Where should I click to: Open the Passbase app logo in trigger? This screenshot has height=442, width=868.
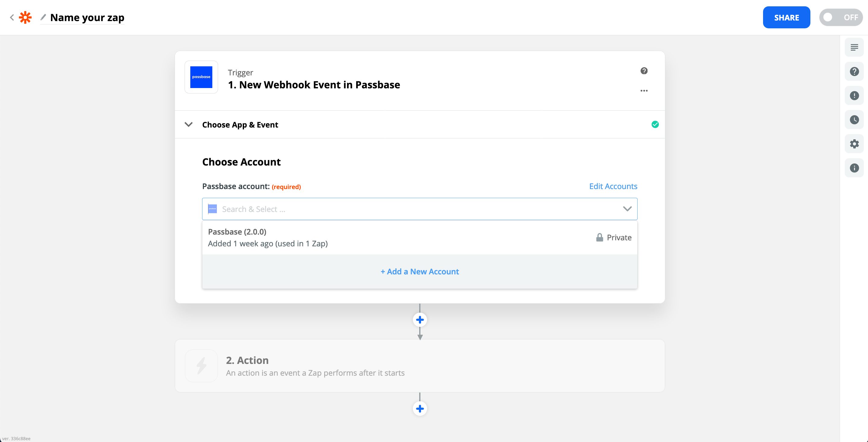201,77
